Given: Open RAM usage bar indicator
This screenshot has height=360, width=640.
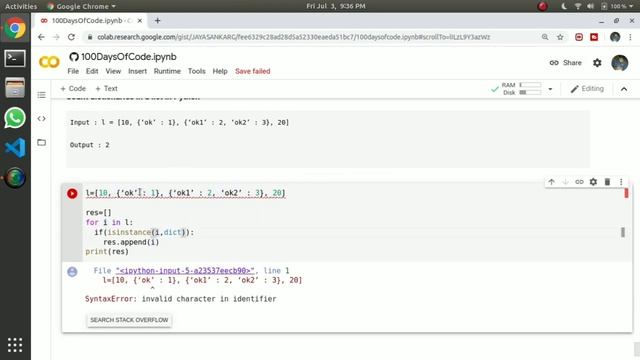Looking at the screenshot, I should tap(530, 85).
